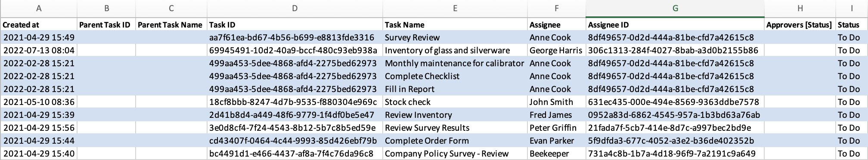This screenshot has height=160, width=868.
Task: Click 'Company Policy Survey - Review' cell
Action: pos(455,154)
